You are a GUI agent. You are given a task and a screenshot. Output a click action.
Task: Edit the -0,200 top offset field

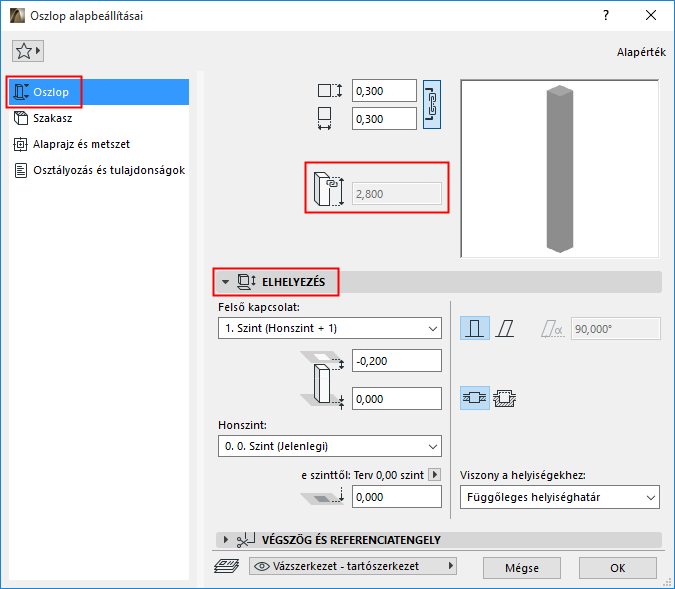click(396, 361)
